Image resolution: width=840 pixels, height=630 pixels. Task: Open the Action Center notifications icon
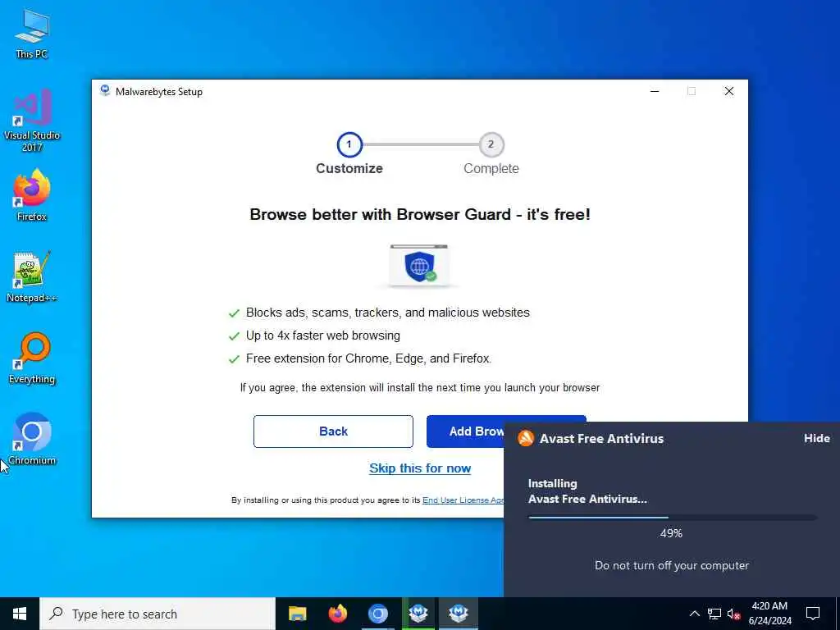pyautogui.click(x=813, y=614)
